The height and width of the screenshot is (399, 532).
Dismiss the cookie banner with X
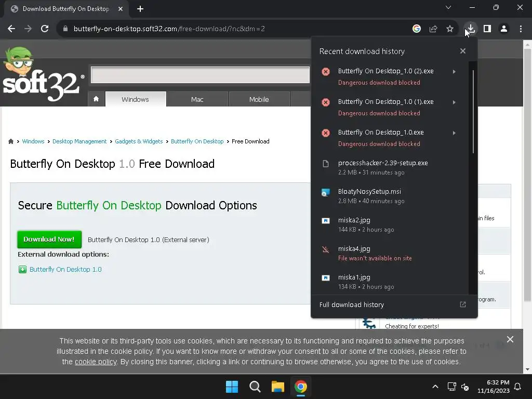(510, 339)
